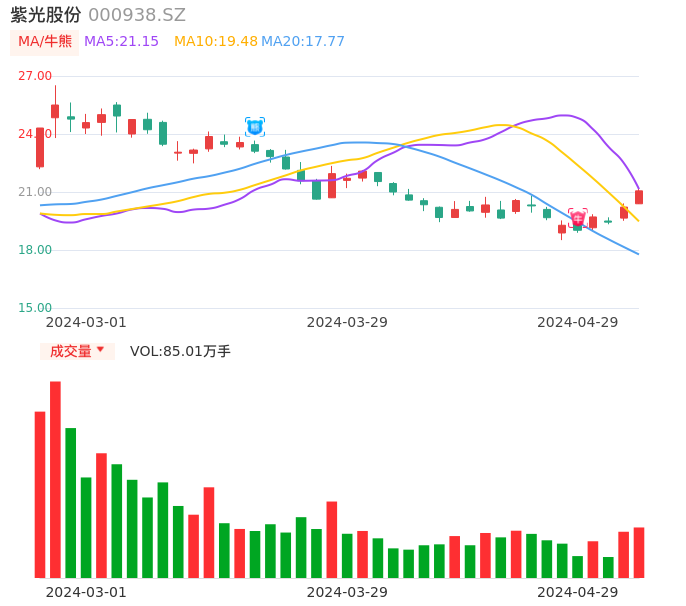Image resolution: width=686 pixels, height=606 pixels.
Task: Click the 2024-03-01 date under volume chart
Action: click(x=86, y=592)
